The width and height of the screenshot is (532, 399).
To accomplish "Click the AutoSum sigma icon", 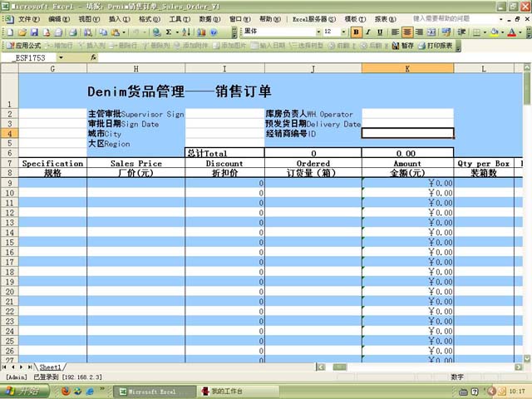I will click(x=168, y=32).
